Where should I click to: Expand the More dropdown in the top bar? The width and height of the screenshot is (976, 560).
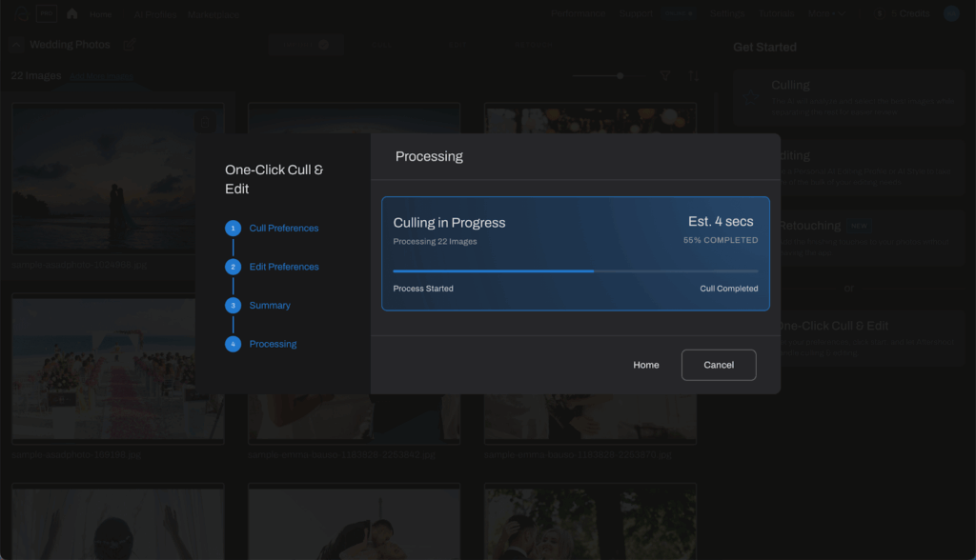[825, 13]
